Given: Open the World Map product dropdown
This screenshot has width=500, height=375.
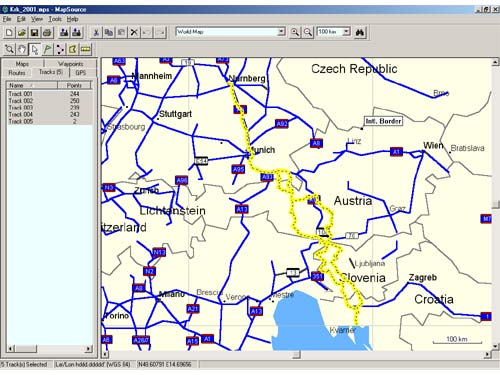Looking at the screenshot, I should coord(282,32).
